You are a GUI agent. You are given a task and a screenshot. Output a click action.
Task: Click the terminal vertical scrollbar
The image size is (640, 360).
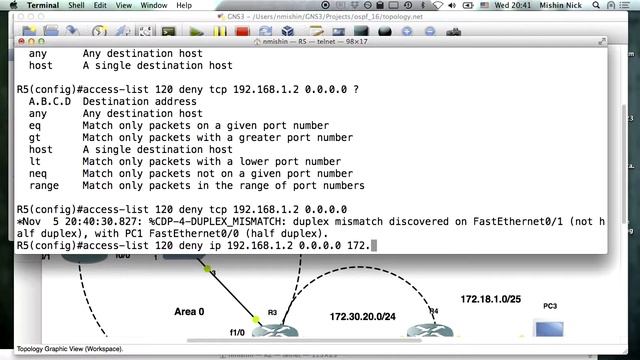click(623, 163)
